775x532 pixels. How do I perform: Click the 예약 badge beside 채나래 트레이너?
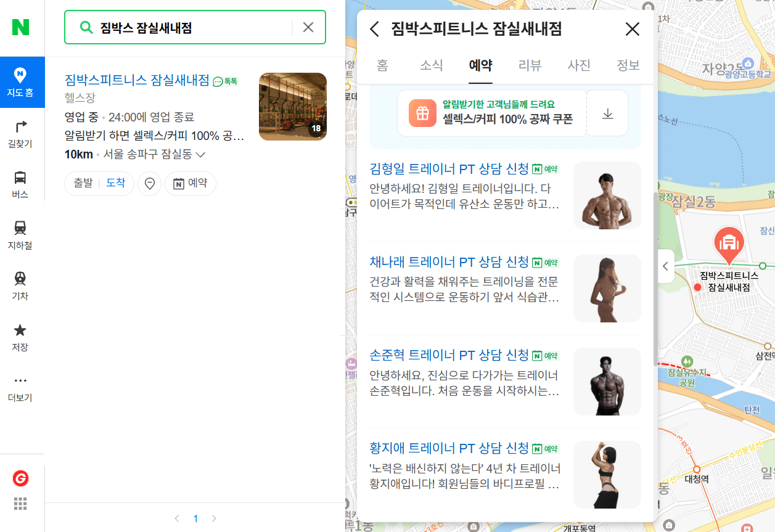click(x=545, y=262)
